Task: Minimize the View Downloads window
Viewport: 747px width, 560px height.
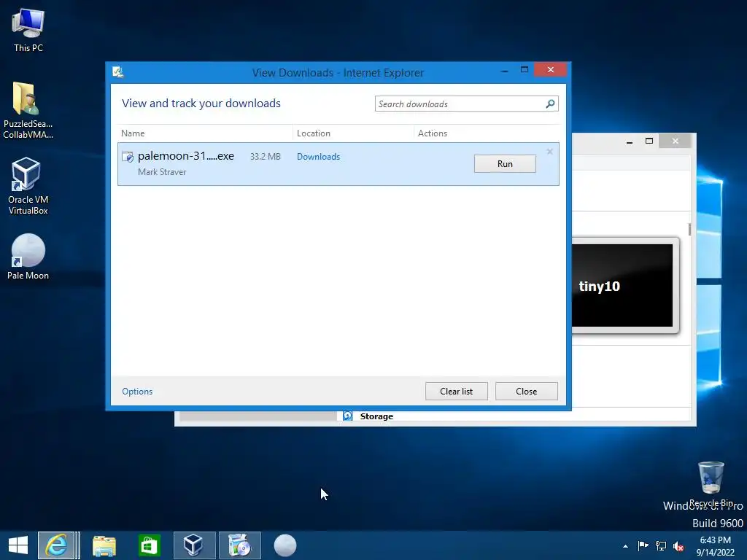Action: 505,70
